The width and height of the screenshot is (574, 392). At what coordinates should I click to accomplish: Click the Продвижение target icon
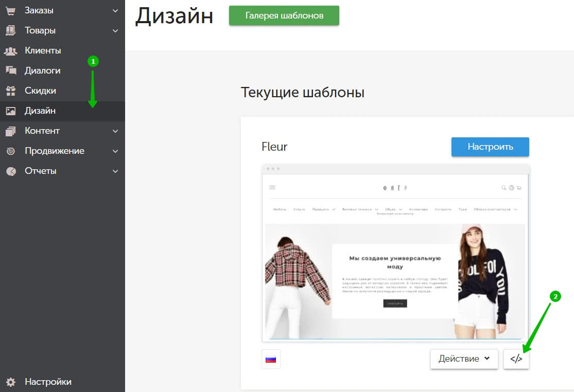coord(10,151)
